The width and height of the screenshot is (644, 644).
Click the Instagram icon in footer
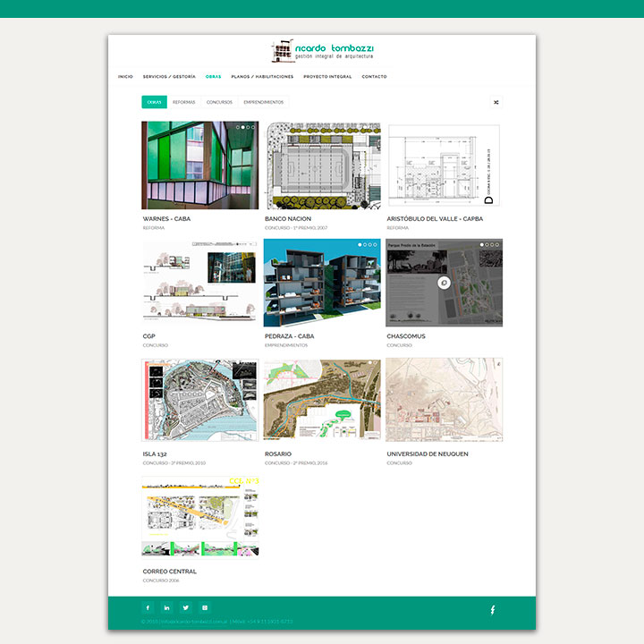pyautogui.click(x=205, y=607)
